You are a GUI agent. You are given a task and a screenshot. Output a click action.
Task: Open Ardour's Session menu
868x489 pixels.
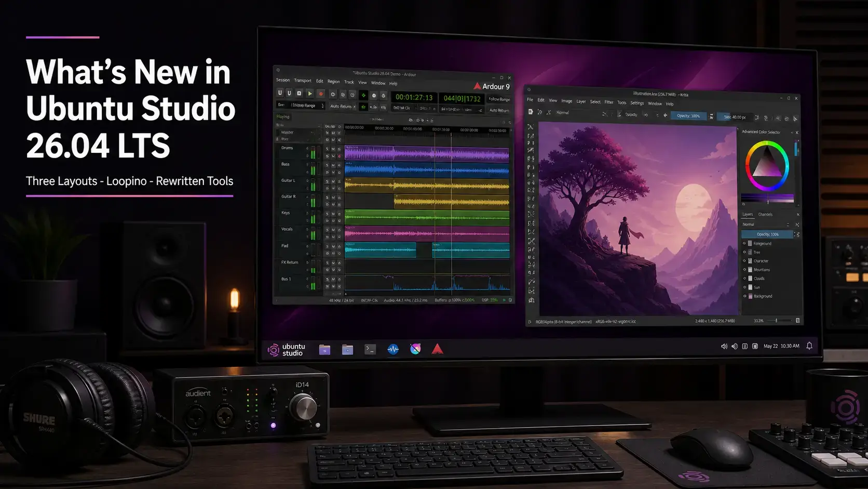(283, 80)
